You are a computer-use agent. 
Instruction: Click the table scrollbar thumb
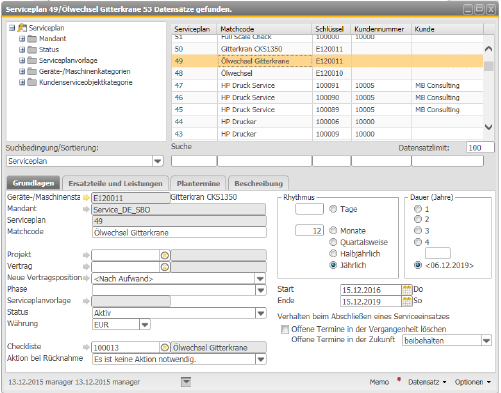pos(489,66)
